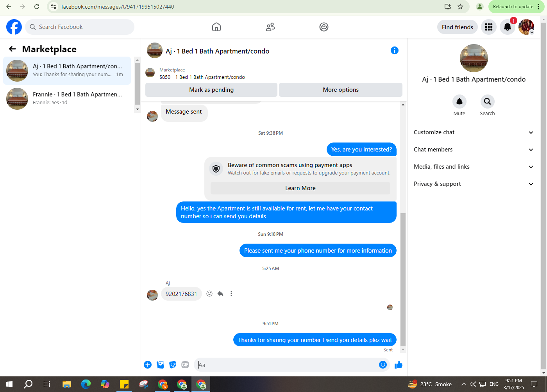Open Task View on the taskbar
The image size is (547, 392).
pyautogui.click(x=47, y=384)
